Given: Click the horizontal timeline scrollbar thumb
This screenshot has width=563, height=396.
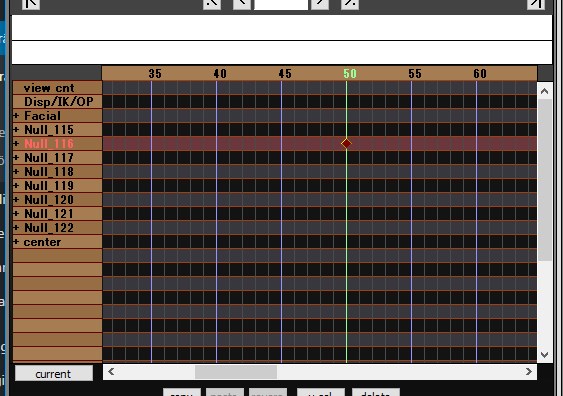Looking at the screenshot, I should click(236, 372).
